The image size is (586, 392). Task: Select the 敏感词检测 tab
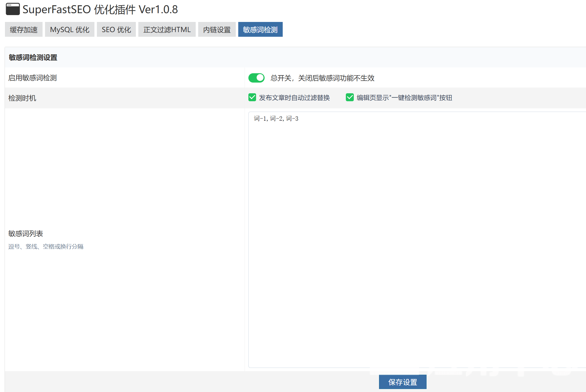pos(260,29)
